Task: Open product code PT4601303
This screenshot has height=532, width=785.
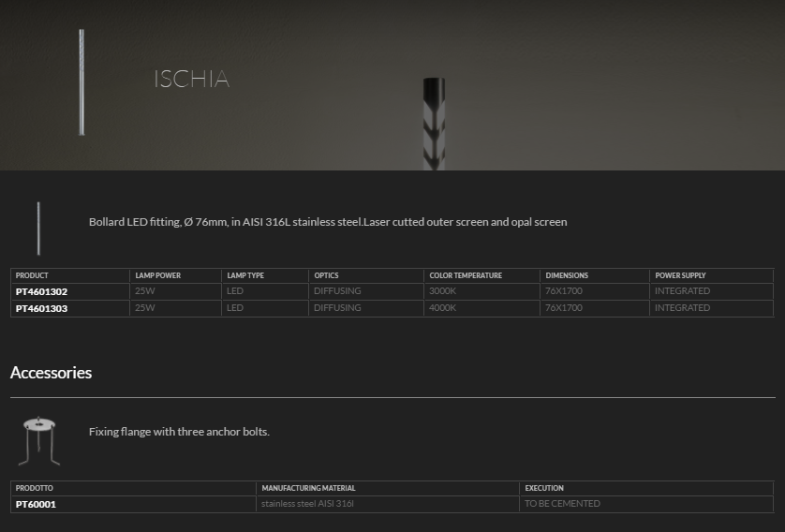Action: coord(42,308)
